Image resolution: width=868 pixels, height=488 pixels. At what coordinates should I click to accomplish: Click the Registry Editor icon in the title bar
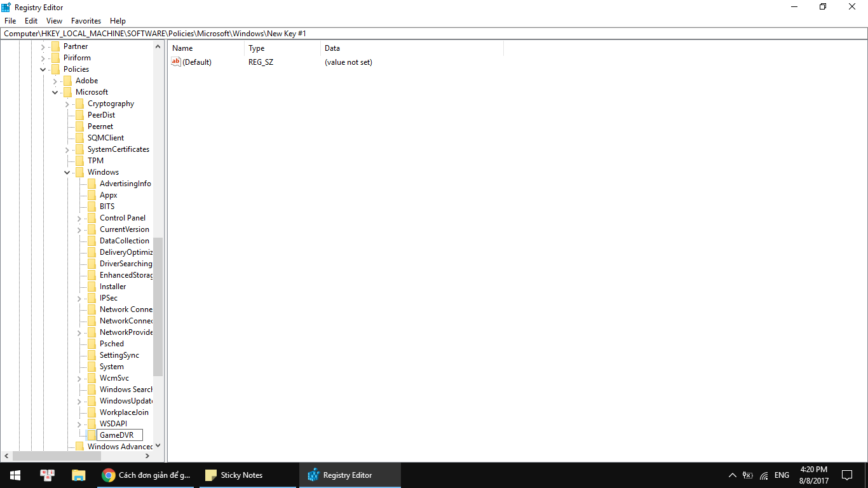(6, 7)
